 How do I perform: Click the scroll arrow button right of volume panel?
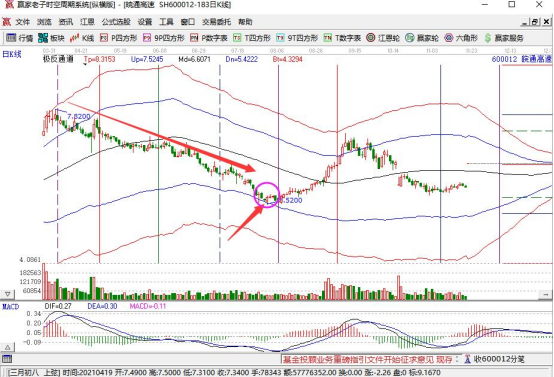coord(546,294)
